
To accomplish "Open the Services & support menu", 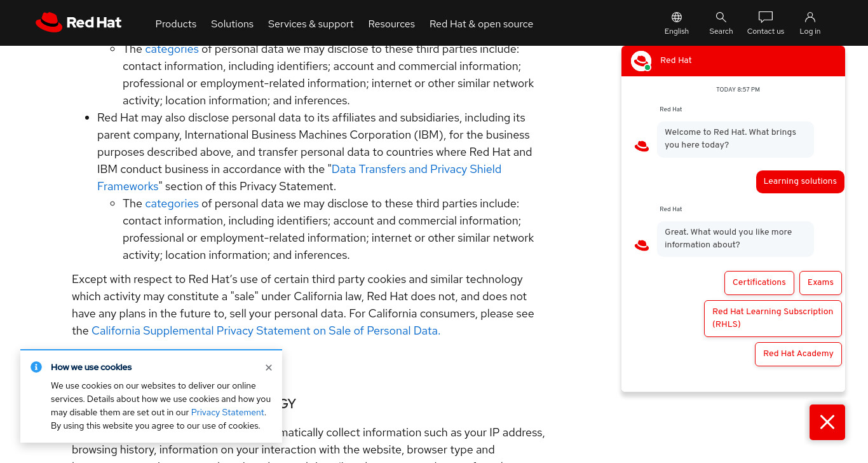I will (x=311, y=24).
